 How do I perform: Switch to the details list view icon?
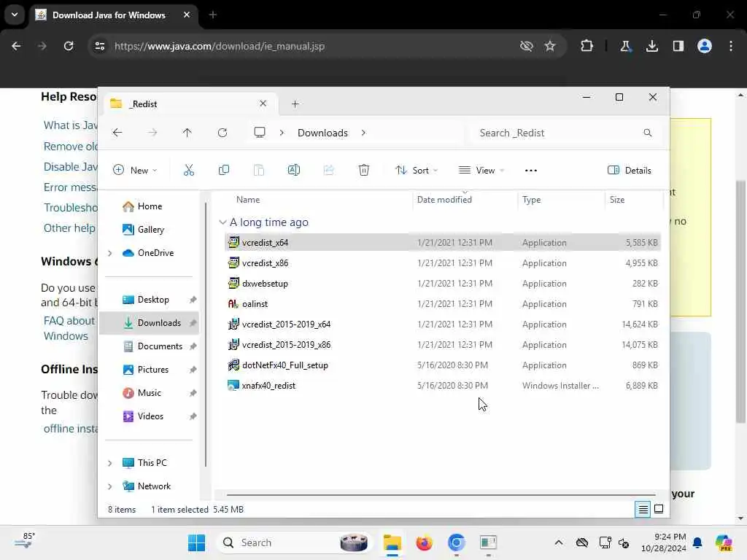click(643, 510)
